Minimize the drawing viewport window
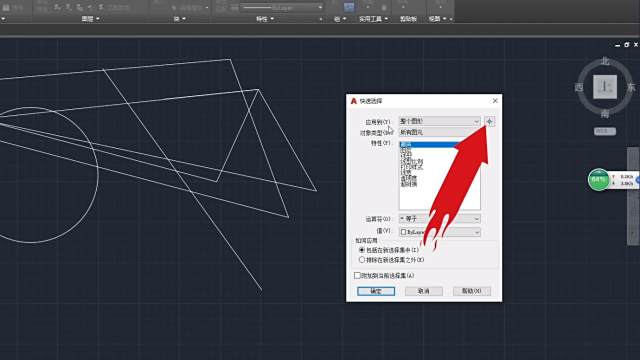This screenshot has height=360, width=640. (618, 45)
